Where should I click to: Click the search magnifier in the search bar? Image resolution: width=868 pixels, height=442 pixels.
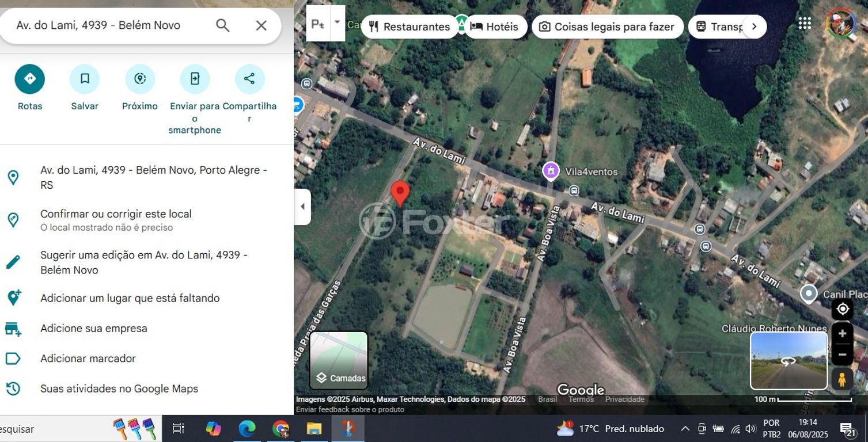222,25
